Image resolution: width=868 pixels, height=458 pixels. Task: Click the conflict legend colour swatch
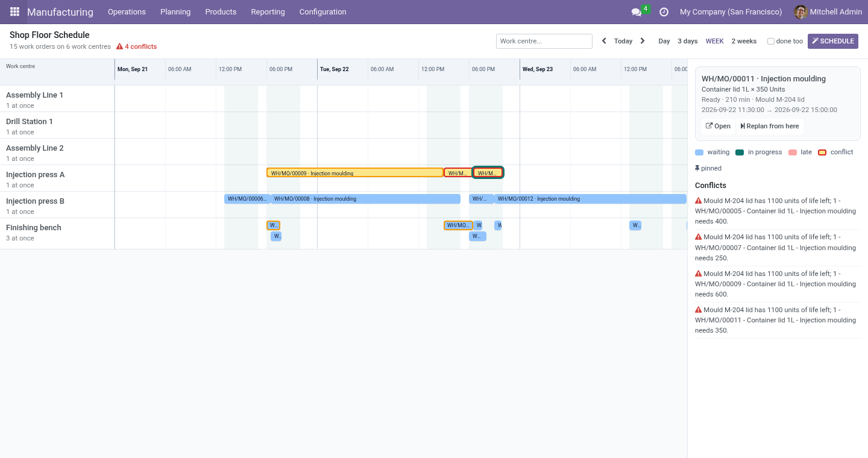pyautogui.click(x=822, y=152)
